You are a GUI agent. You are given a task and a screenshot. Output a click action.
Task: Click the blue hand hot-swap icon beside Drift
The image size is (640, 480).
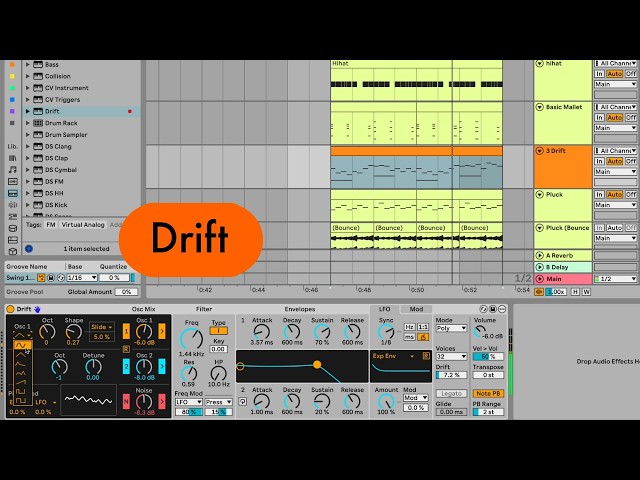38,309
